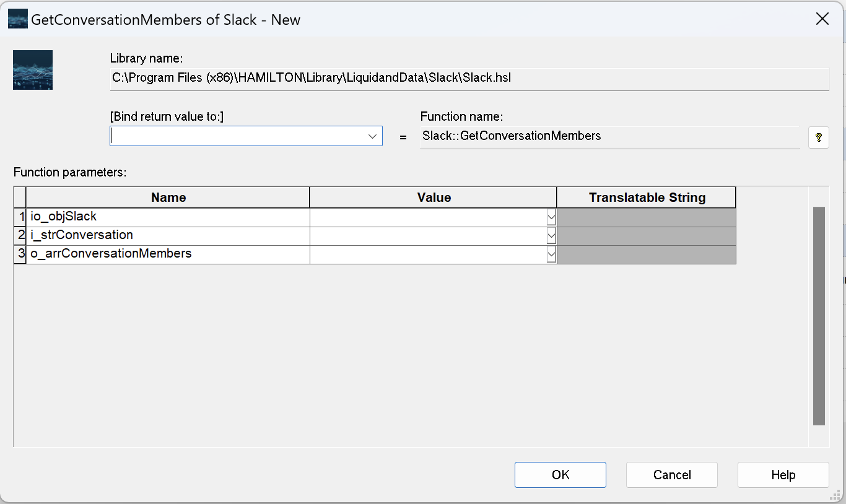Click the Name column header
The image size is (846, 504).
coord(168,198)
